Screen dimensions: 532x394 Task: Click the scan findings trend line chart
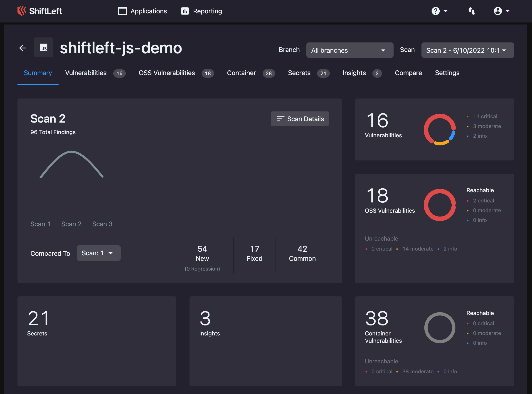point(71,164)
